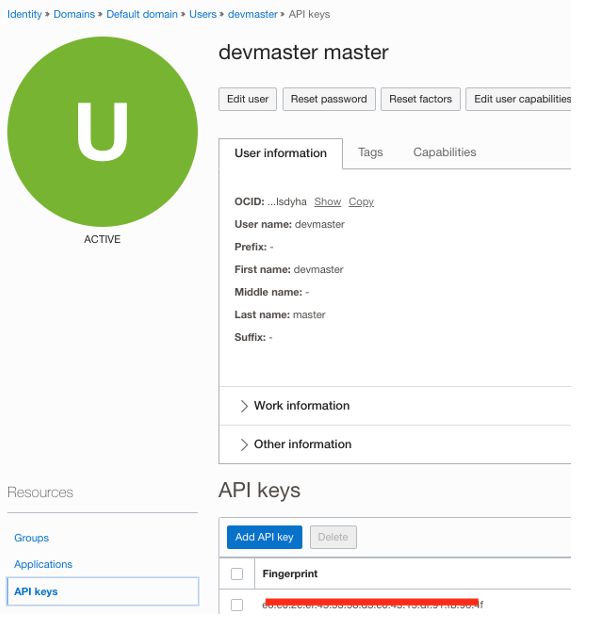Click the Fingerprint column header
The height and width of the screenshot is (625, 606).
(290, 574)
